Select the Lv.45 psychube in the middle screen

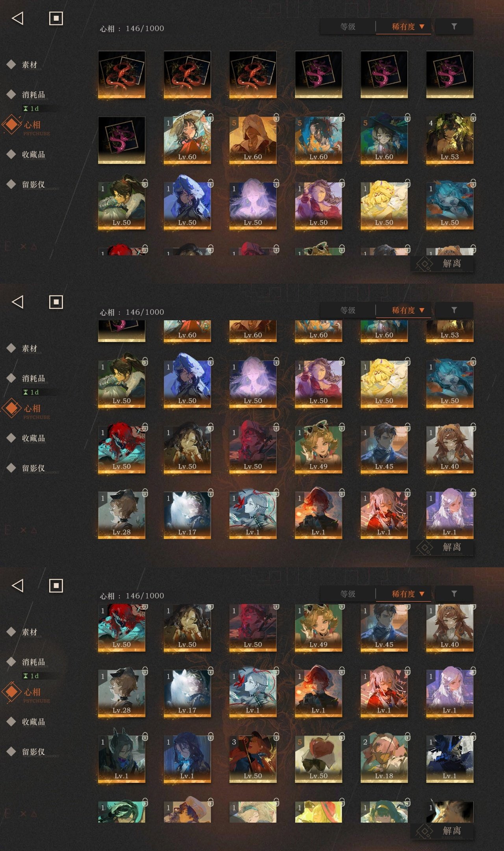coord(384,449)
